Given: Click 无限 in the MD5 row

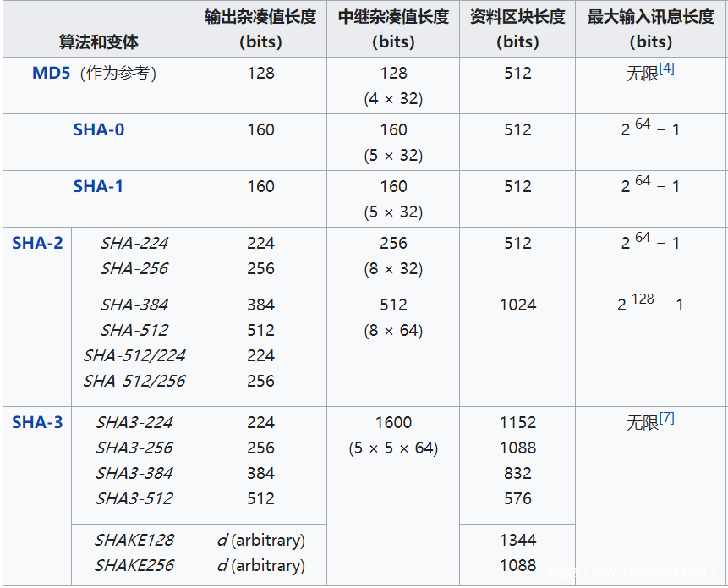Looking at the screenshot, I should 642,74.
